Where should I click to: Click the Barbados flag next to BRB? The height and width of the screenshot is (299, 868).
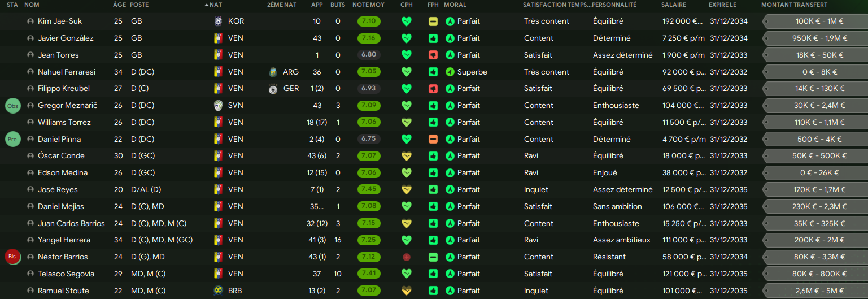point(218,291)
